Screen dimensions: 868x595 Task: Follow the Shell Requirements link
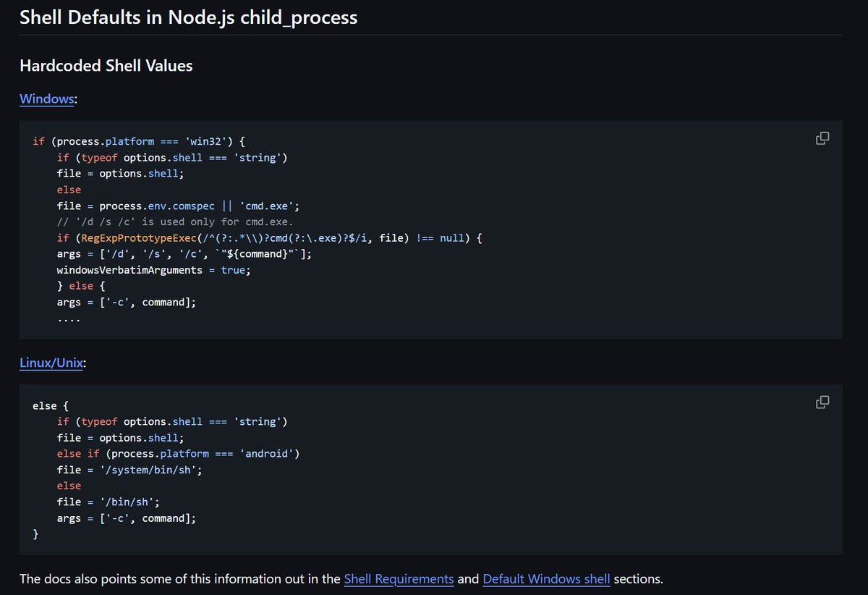pyautogui.click(x=399, y=579)
